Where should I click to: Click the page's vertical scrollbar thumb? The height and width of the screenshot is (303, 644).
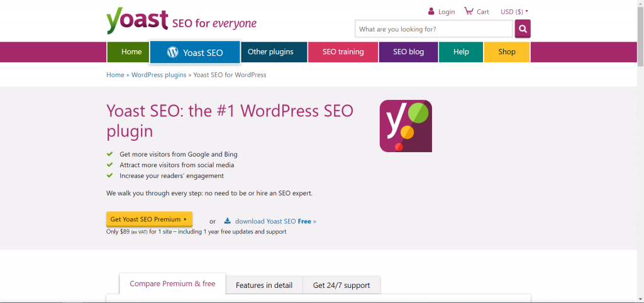[640, 36]
